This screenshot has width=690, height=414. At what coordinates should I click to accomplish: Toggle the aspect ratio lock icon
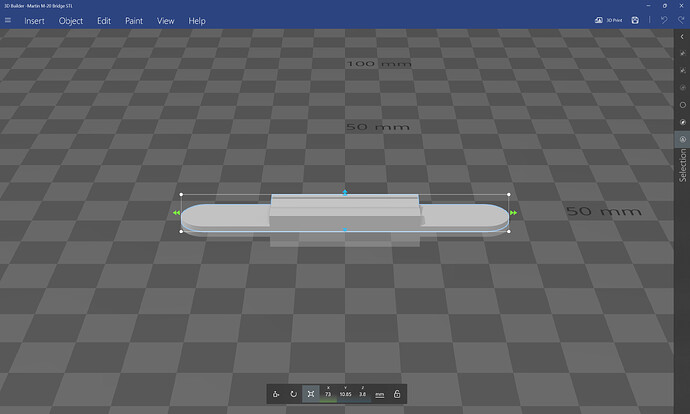pos(396,394)
